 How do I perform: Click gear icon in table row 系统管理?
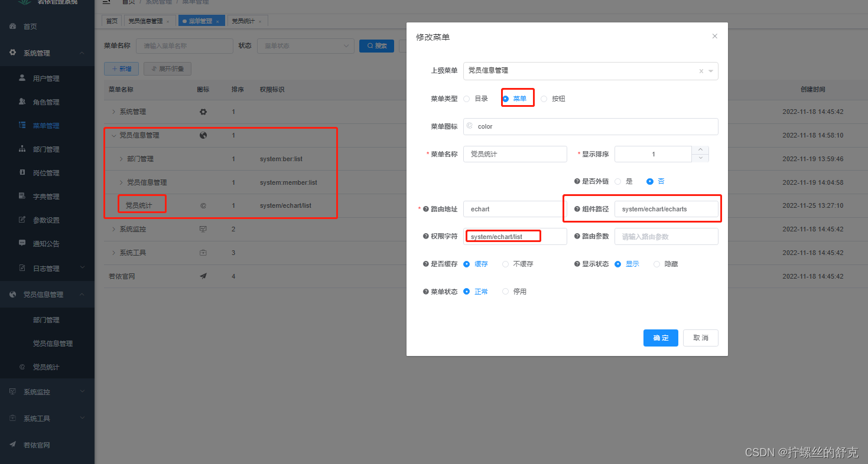click(203, 112)
